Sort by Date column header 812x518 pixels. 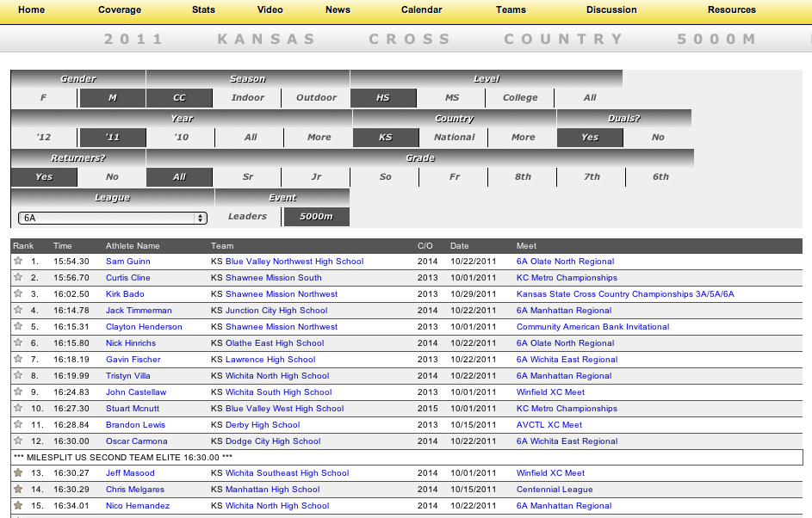pyautogui.click(x=459, y=246)
